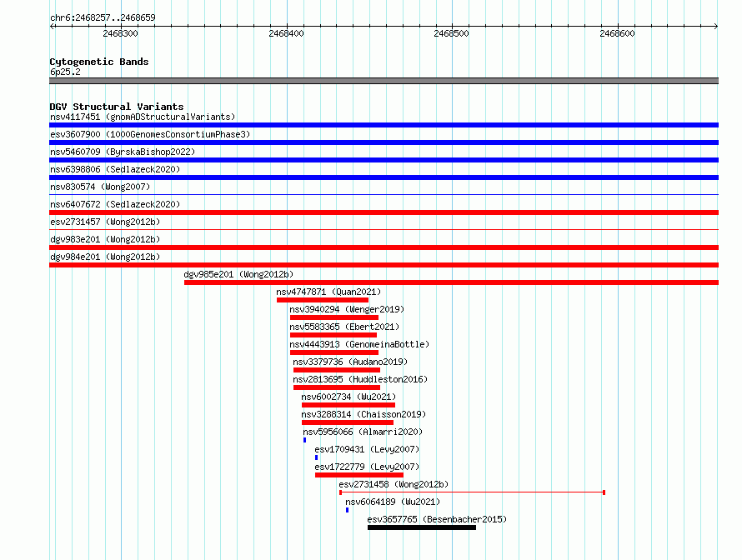Open nsv5460709 (ByrskaBishop2022) variant
This screenshot has width=742, height=560.
click(123, 152)
